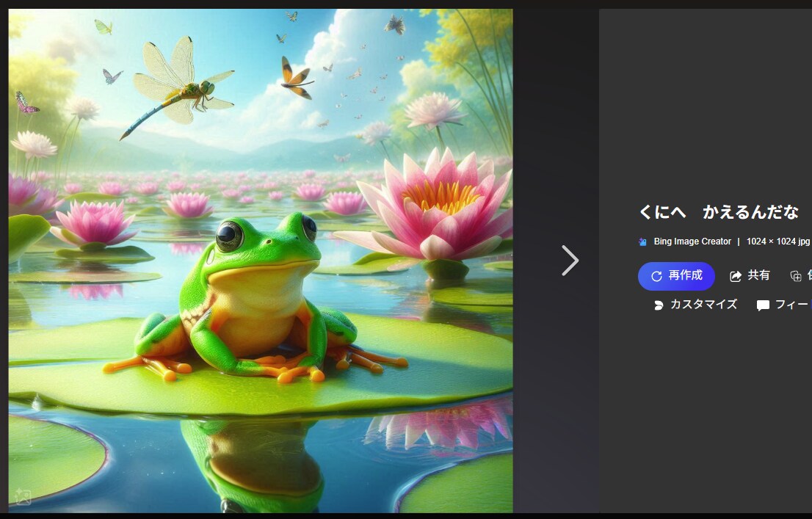Click the 再作成 recreate button
The image size is (812, 519).
click(x=676, y=276)
